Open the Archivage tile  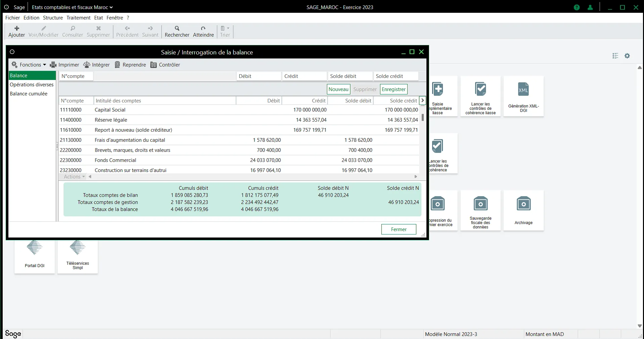coord(523,210)
